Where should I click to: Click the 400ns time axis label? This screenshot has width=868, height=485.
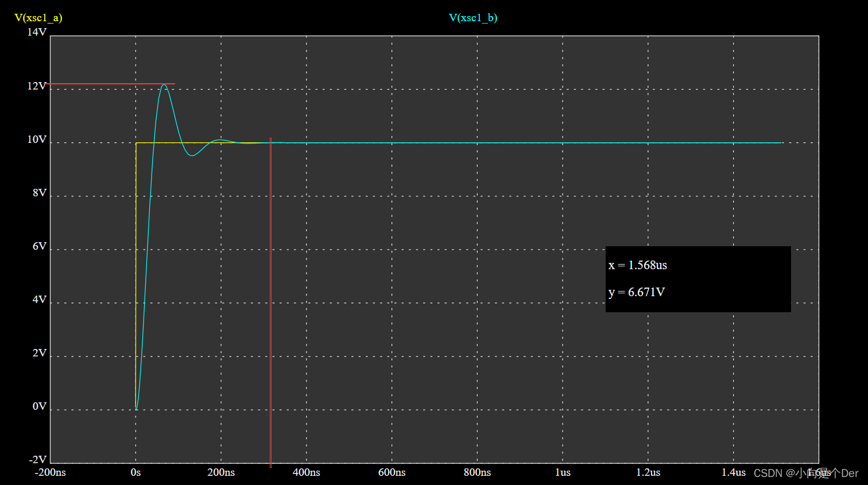pyautogui.click(x=307, y=472)
